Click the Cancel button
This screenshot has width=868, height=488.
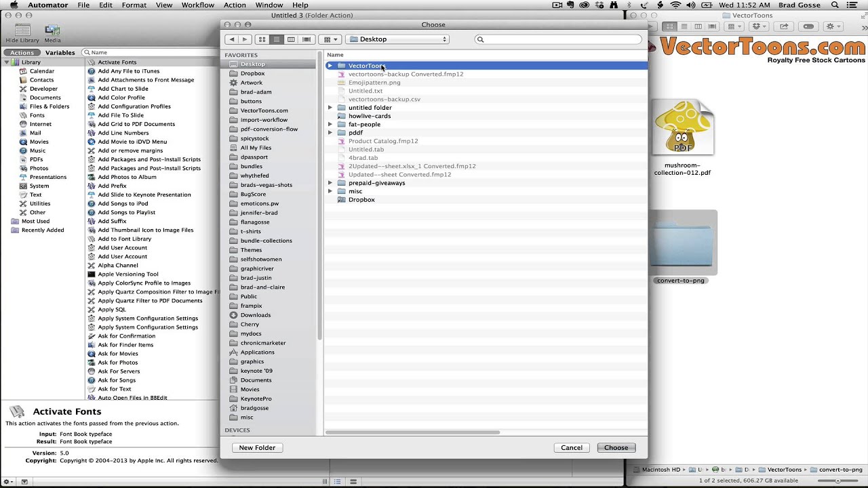pyautogui.click(x=572, y=448)
